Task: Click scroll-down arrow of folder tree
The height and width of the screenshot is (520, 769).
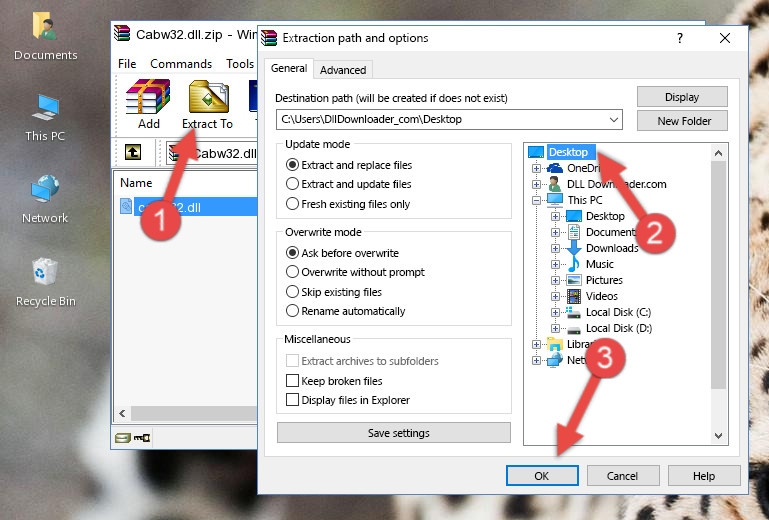Action: [718, 436]
